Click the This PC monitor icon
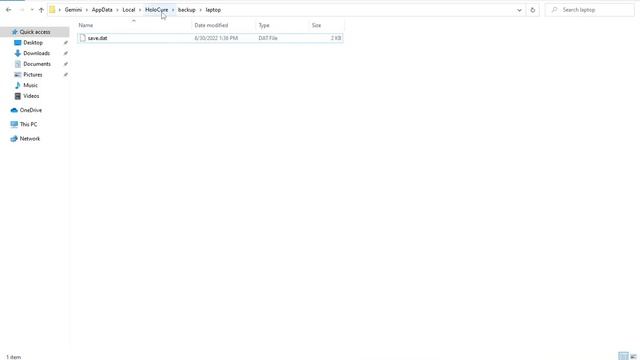 pyautogui.click(x=14, y=124)
